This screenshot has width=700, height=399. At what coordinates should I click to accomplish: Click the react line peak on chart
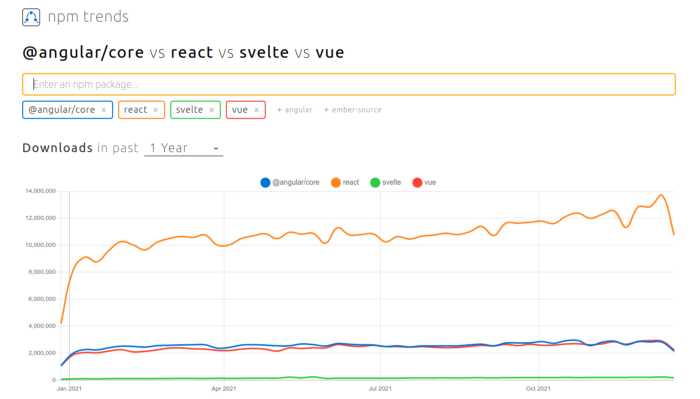pyautogui.click(x=661, y=195)
